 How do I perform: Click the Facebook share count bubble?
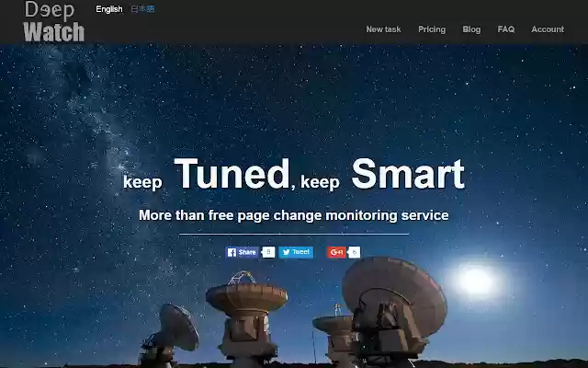(x=268, y=252)
